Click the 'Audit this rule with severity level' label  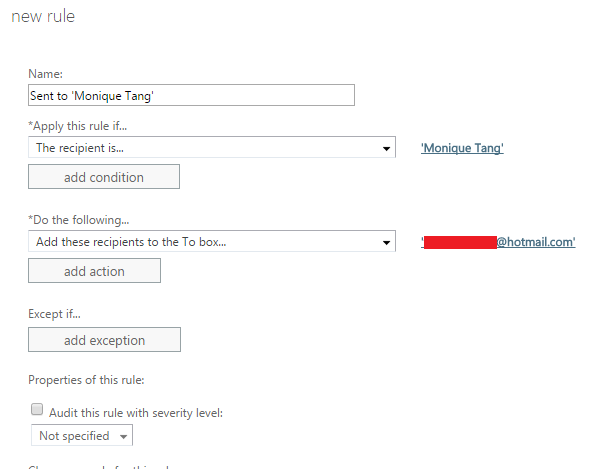pos(136,413)
